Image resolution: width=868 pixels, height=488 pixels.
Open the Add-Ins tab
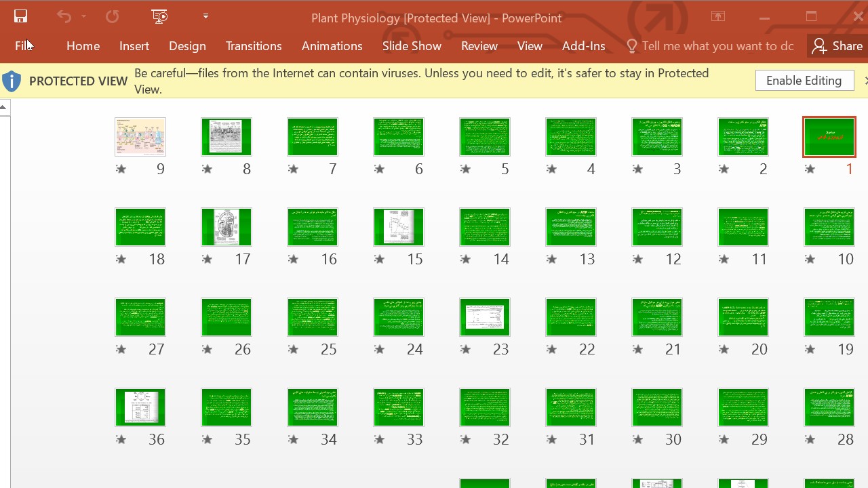pyautogui.click(x=583, y=45)
